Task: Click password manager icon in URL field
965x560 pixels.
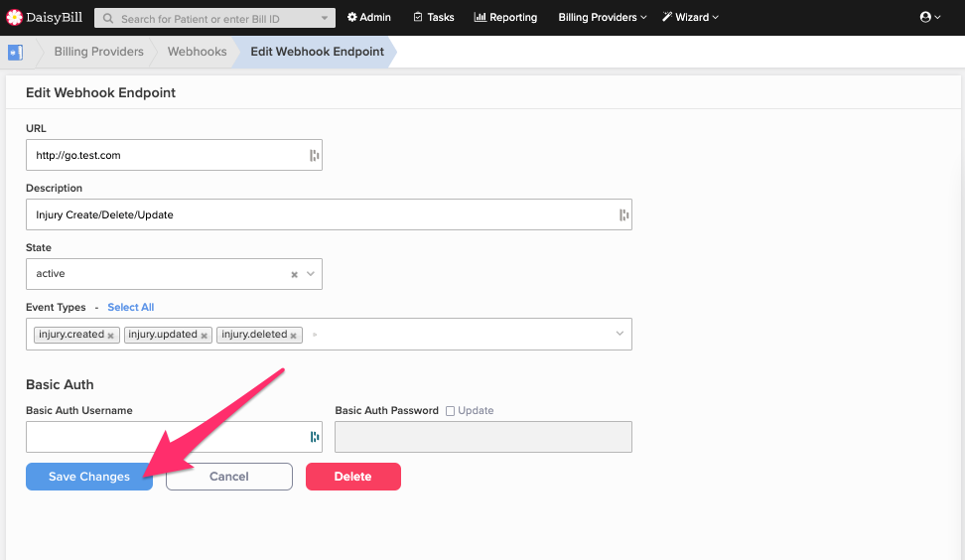Action: pos(314,155)
